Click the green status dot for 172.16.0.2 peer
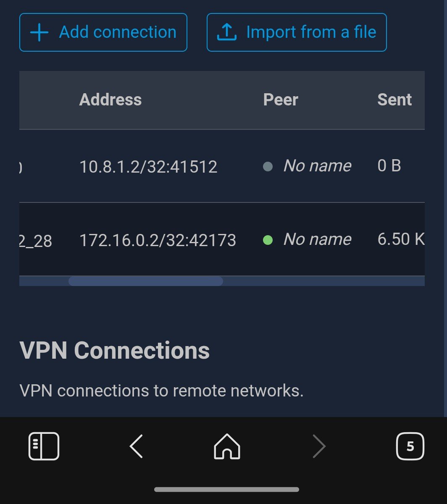 (268, 240)
